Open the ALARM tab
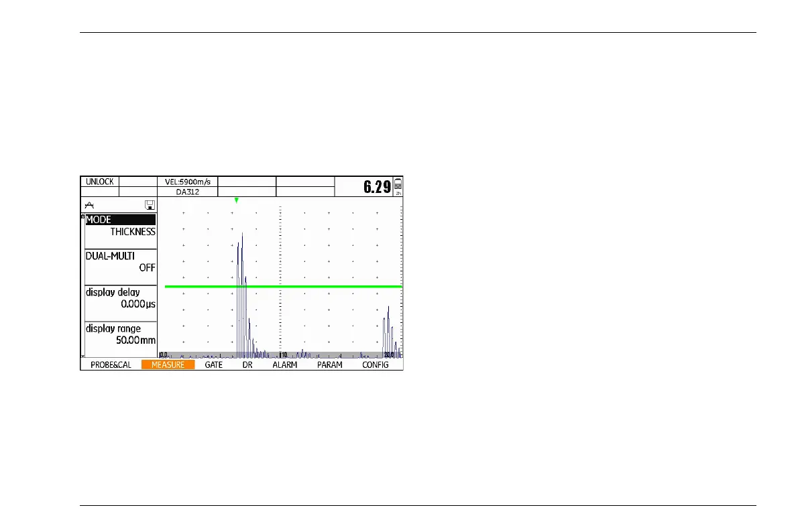 click(284, 364)
